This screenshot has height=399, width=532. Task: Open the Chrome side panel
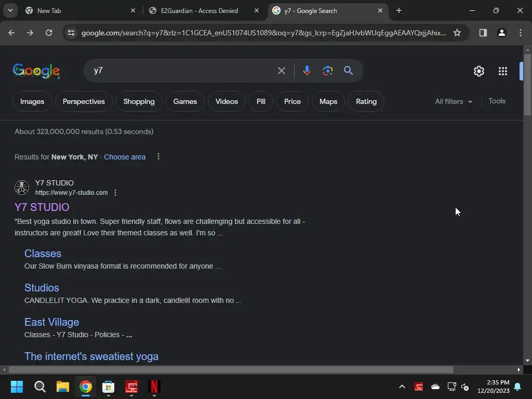click(x=483, y=33)
